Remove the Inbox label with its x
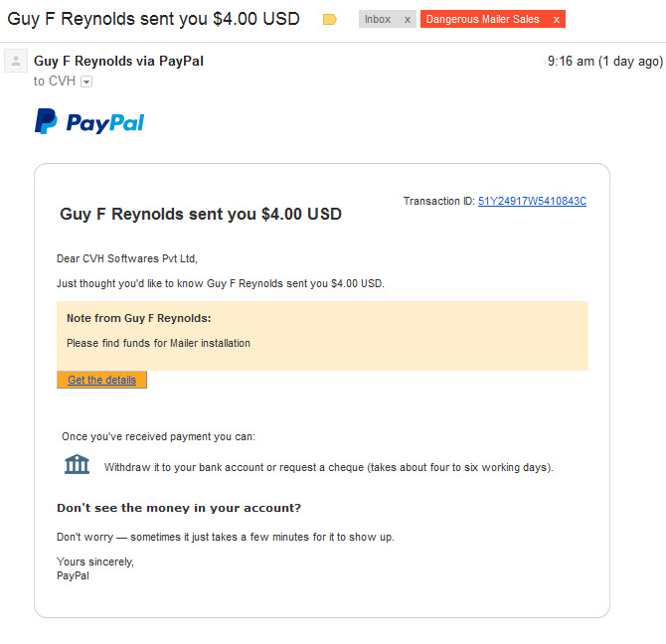 click(407, 20)
